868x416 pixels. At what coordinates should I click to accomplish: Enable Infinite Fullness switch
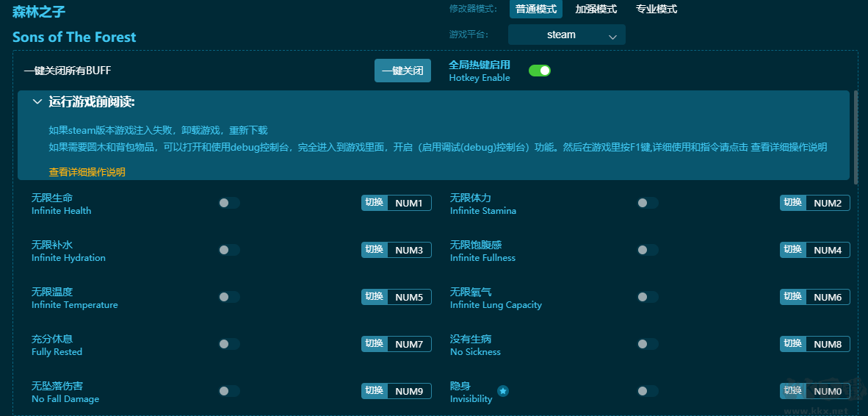point(647,251)
